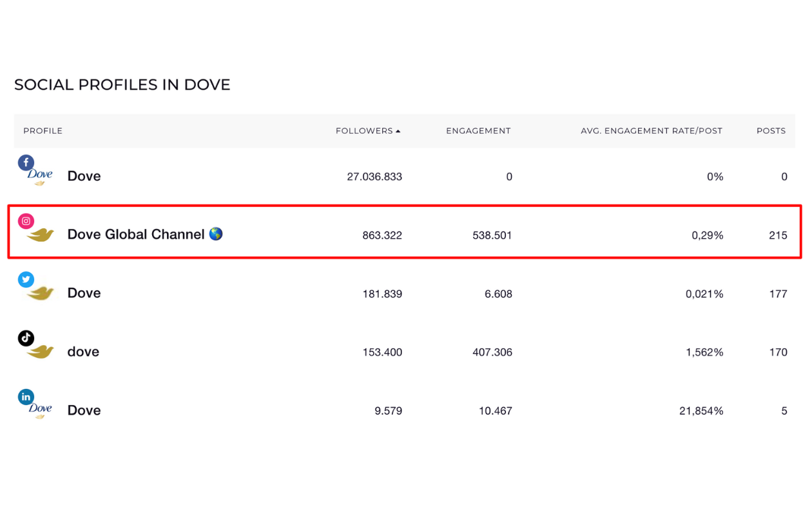Open the gold dove logo of Dove Global Channel
Viewport: 812px width, 516px height.
40,235
